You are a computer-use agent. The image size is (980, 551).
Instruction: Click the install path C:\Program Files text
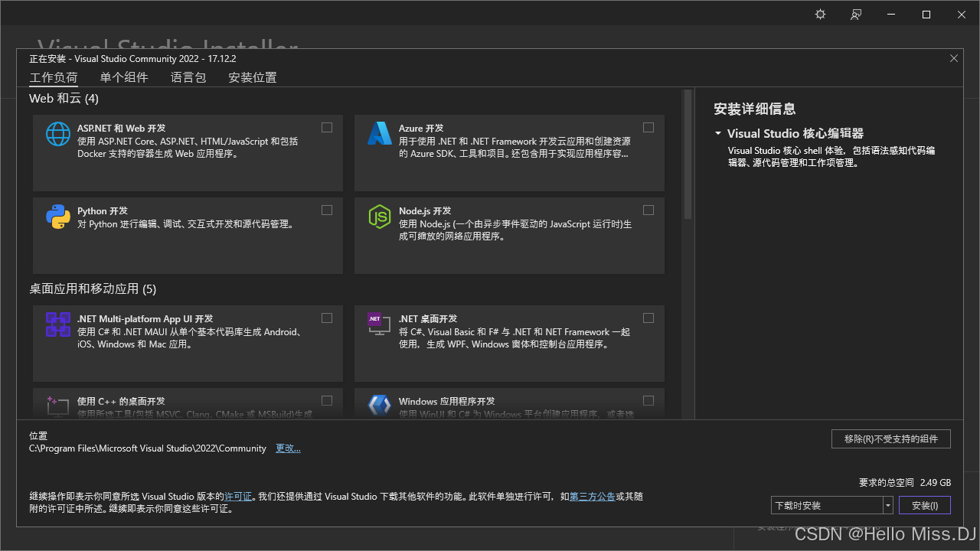pos(148,448)
